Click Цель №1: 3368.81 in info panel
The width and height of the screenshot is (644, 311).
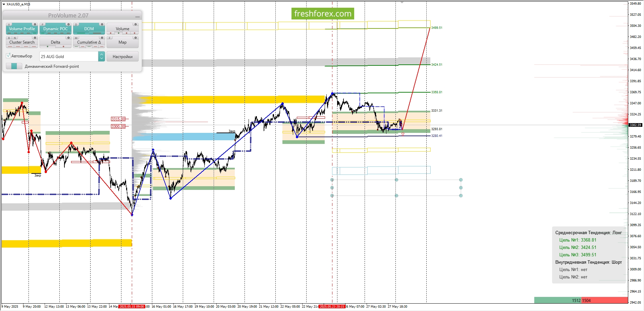coord(578,240)
